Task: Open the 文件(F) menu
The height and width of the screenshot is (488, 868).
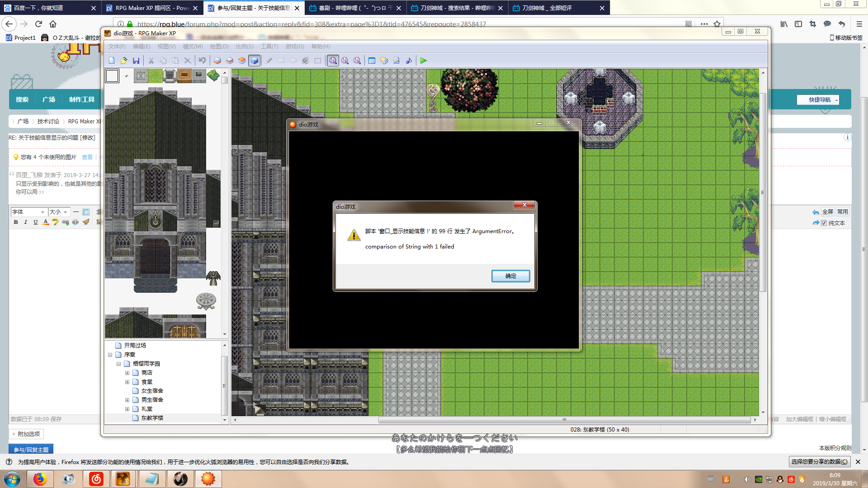Action: click(x=117, y=47)
